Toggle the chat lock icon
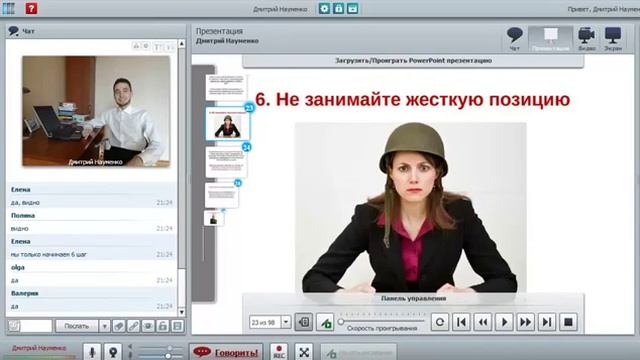Screen dimensions: 640x360 [163, 326]
